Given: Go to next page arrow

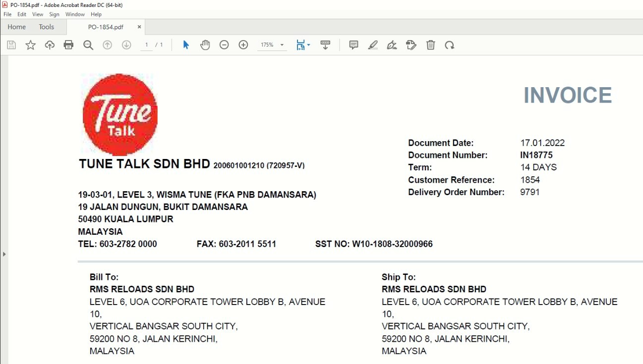Looking at the screenshot, I should pyautogui.click(x=126, y=45).
